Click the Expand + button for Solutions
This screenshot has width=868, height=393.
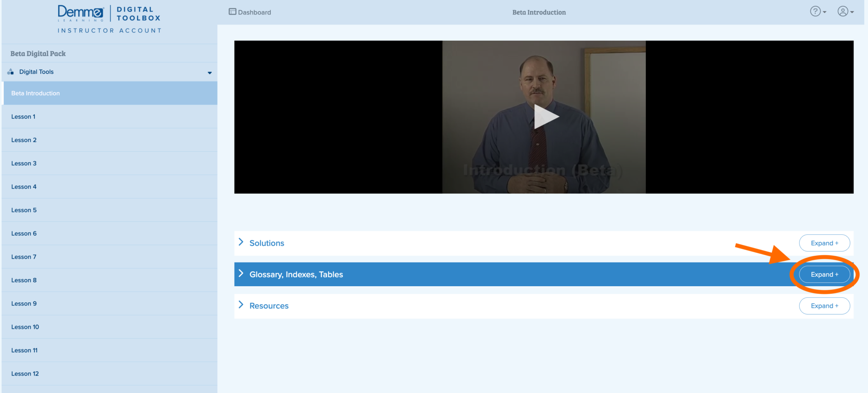tap(824, 243)
